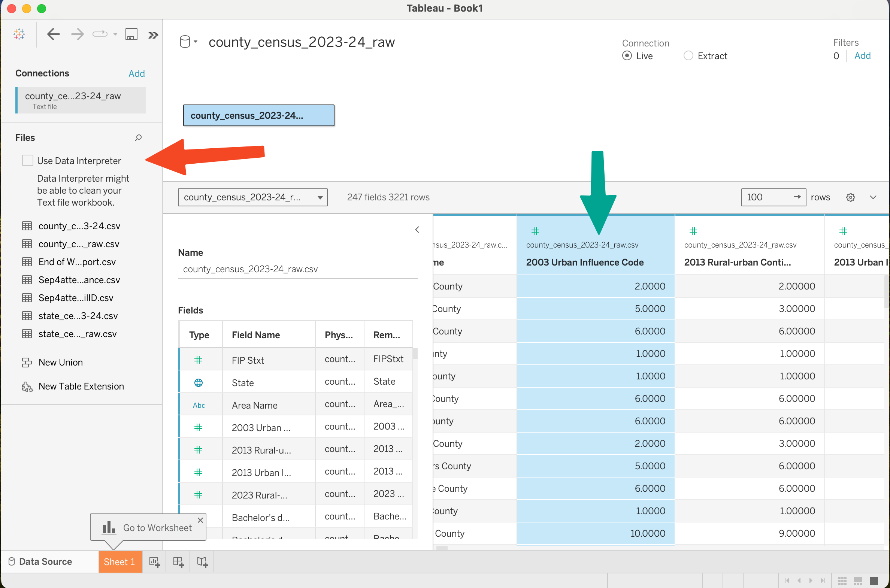The width and height of the screenshot is (890, 588).
Task: Click number type icon for FIP Stxt
Action: tap(199, 360)
